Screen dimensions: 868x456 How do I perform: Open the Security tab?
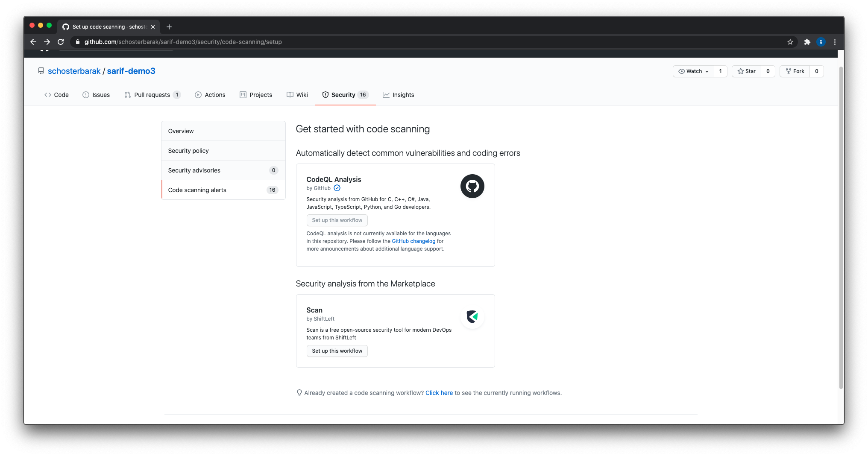345,95
